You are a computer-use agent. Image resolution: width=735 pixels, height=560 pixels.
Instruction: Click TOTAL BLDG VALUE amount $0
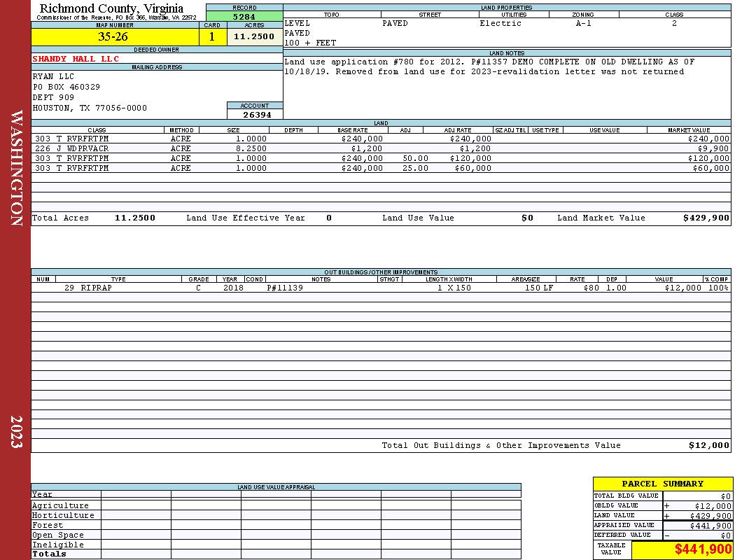[x=726, y=496]
